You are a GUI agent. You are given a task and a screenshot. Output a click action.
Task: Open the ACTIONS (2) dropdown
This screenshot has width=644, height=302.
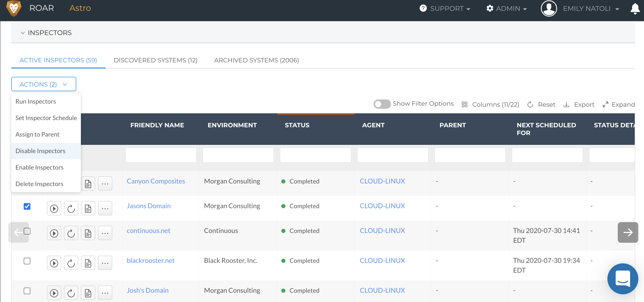(x=44, y=84)
